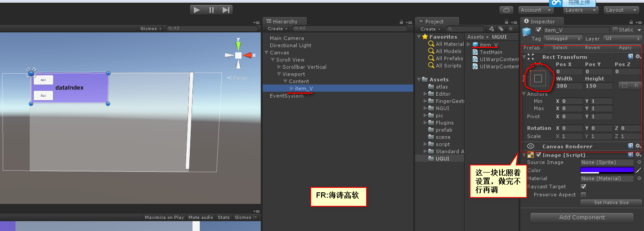Click the green Y axis scene gizmo cone
Screen dimensions: 644x231
pyautogui.click(x=238, y=45)
